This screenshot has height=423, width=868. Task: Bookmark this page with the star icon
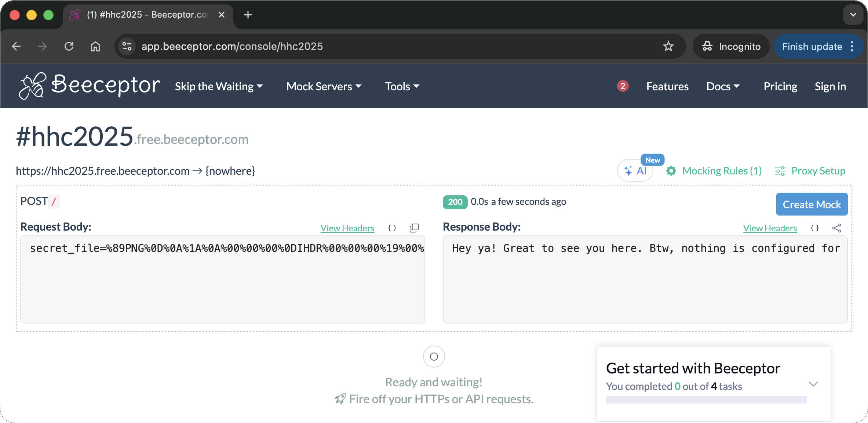[668, 46]
